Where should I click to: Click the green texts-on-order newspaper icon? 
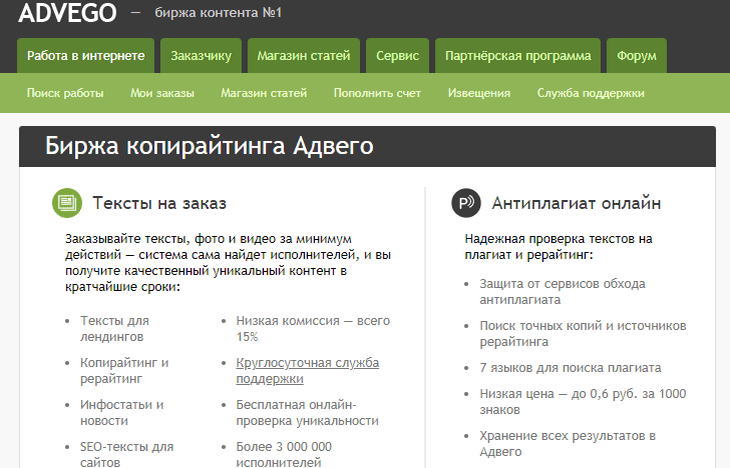[x=67, y=203]
